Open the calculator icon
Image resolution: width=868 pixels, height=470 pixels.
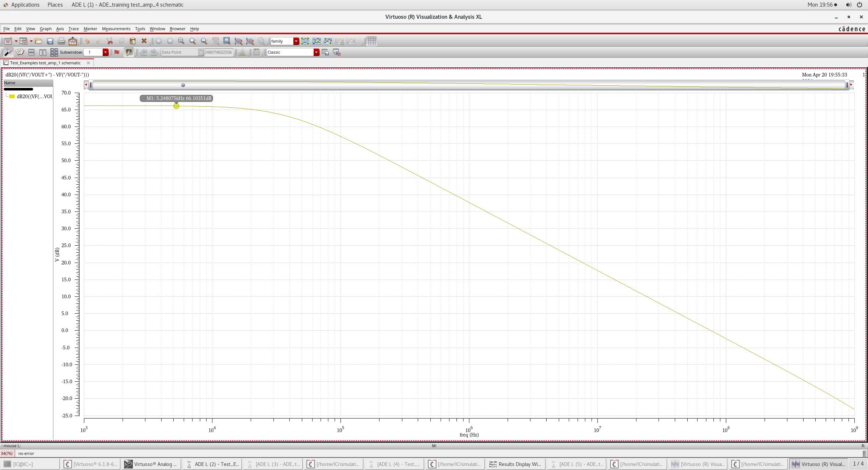click(x=257, y=52)
